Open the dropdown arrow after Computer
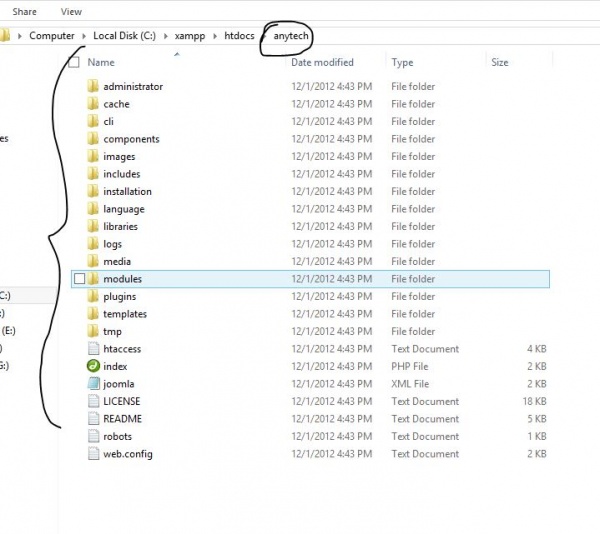This screenshot has width=600, height=534. [x=84, y=36]
